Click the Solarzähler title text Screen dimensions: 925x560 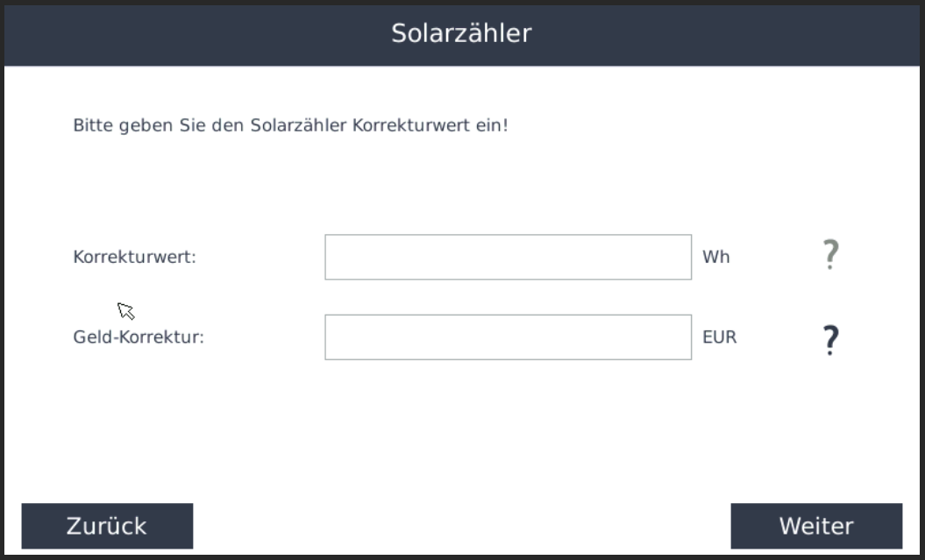461,33
